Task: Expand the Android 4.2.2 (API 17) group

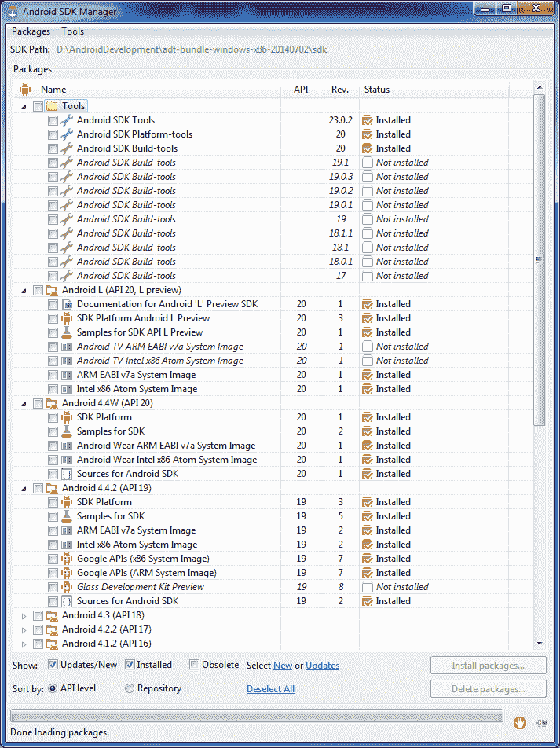Action: click(x=24, y=630)
